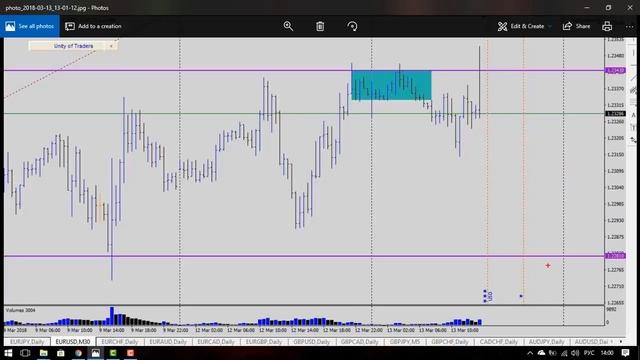Zoom the photo with magnifier icon

coord(288,26)
